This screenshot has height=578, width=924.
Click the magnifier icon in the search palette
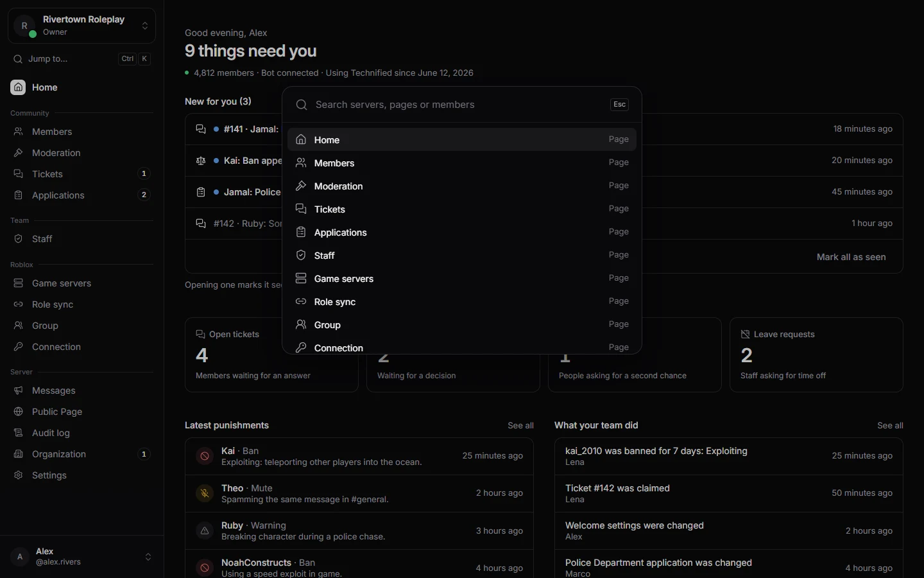[x=302, y=105]
